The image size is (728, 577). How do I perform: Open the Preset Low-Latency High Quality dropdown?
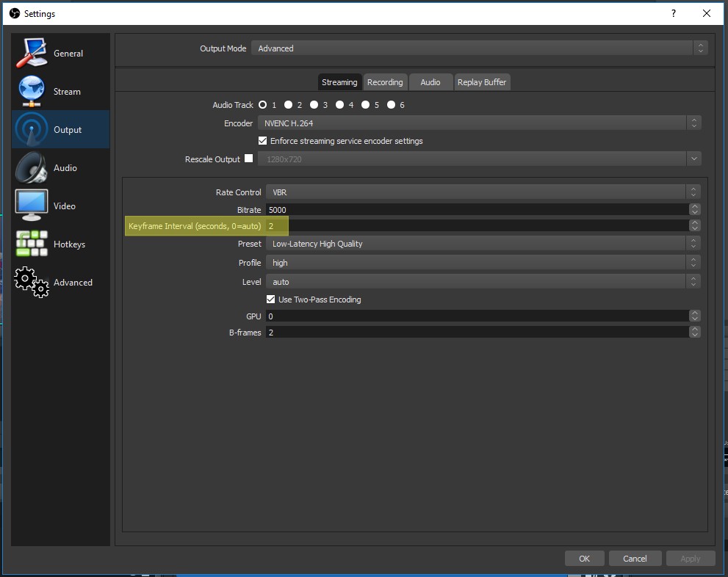[x=483, y=244]
